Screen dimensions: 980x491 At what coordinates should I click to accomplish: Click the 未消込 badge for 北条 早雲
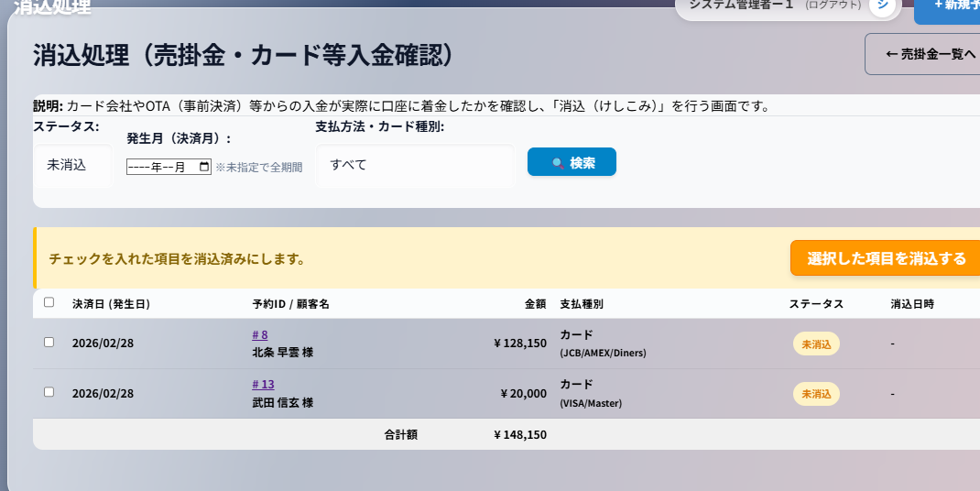816,344
